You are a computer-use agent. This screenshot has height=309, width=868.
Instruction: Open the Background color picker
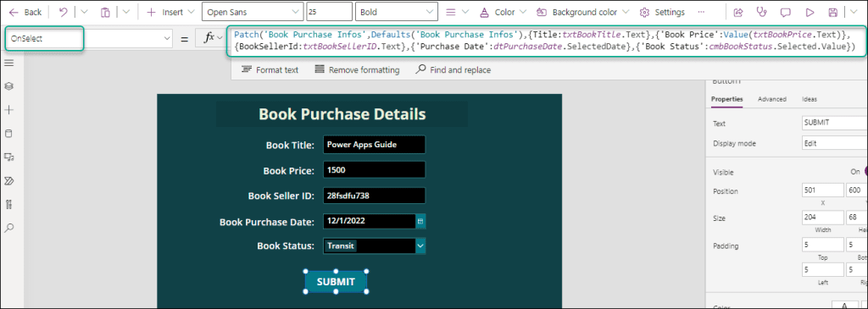point(583,12)
